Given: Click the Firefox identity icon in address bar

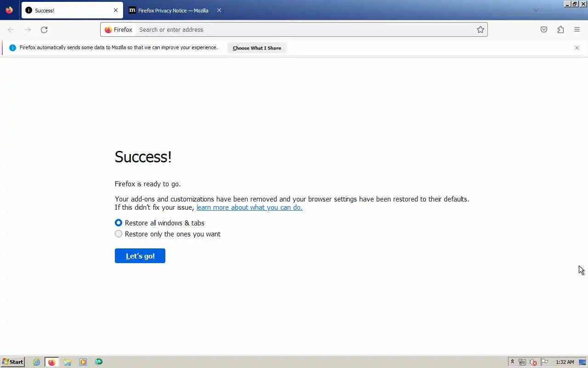Looking at the screenshot, I should click(119, 29).
